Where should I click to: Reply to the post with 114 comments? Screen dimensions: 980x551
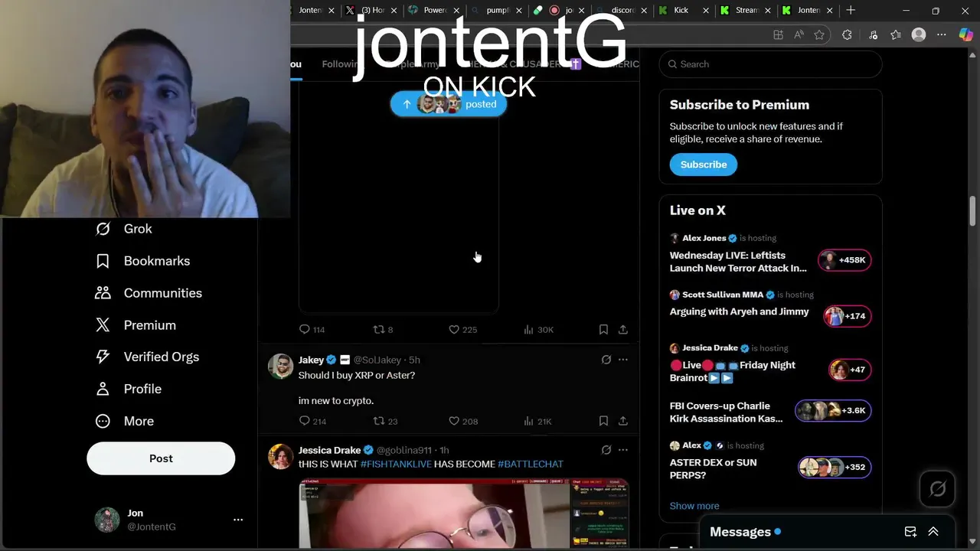pos(312,330)
